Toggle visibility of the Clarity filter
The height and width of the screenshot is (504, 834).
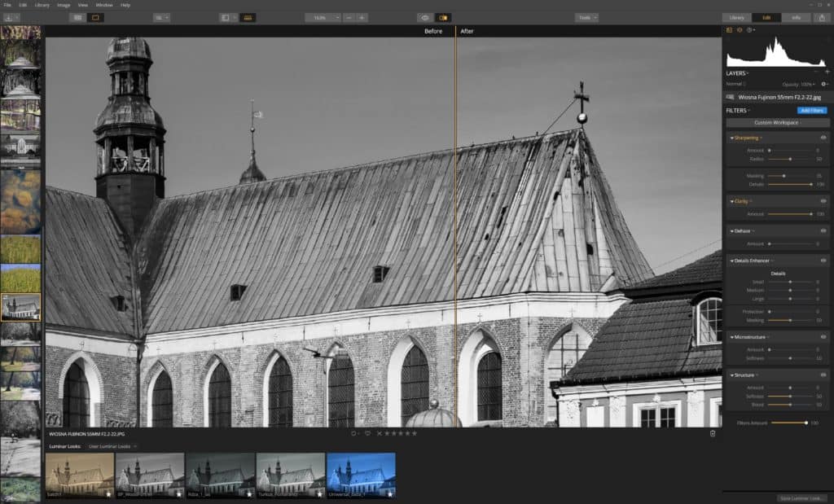[823, 200]
